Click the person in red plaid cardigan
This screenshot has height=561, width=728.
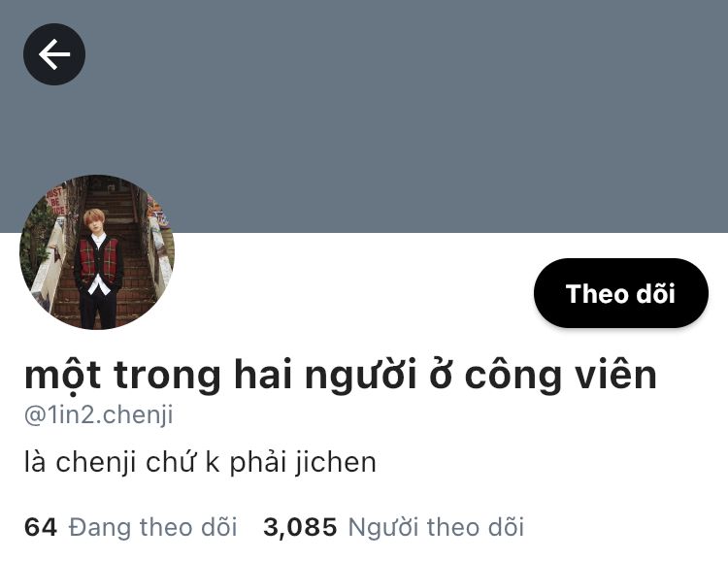click(x=98, y=270)
